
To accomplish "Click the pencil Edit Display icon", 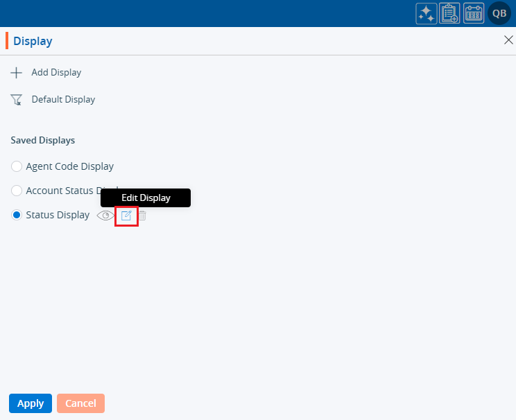I will [x=126, y=216].
